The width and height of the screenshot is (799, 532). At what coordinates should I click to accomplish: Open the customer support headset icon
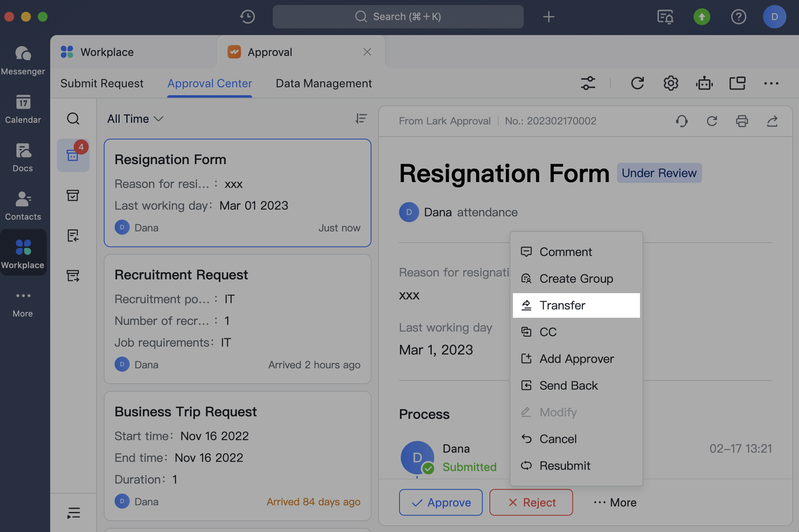pos(682,121)
